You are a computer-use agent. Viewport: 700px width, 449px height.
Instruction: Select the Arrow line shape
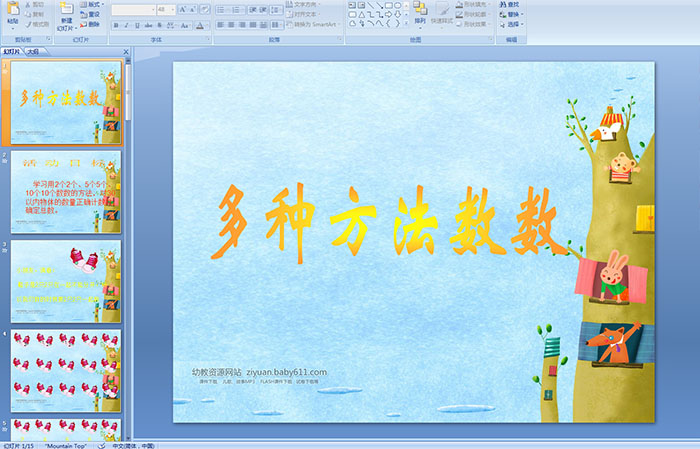379,5
